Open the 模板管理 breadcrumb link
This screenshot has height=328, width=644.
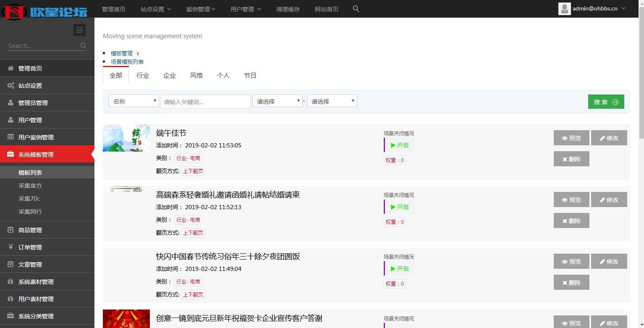point(121,53)
